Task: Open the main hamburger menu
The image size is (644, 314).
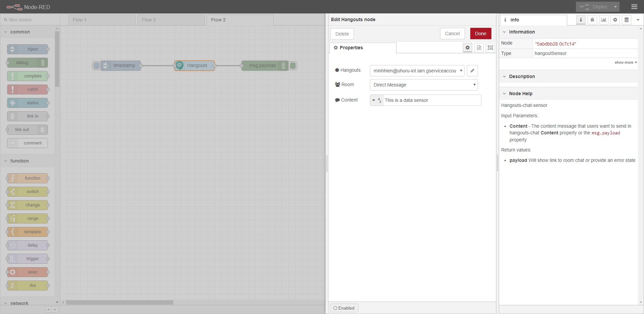Action: [x=634, y=7]
